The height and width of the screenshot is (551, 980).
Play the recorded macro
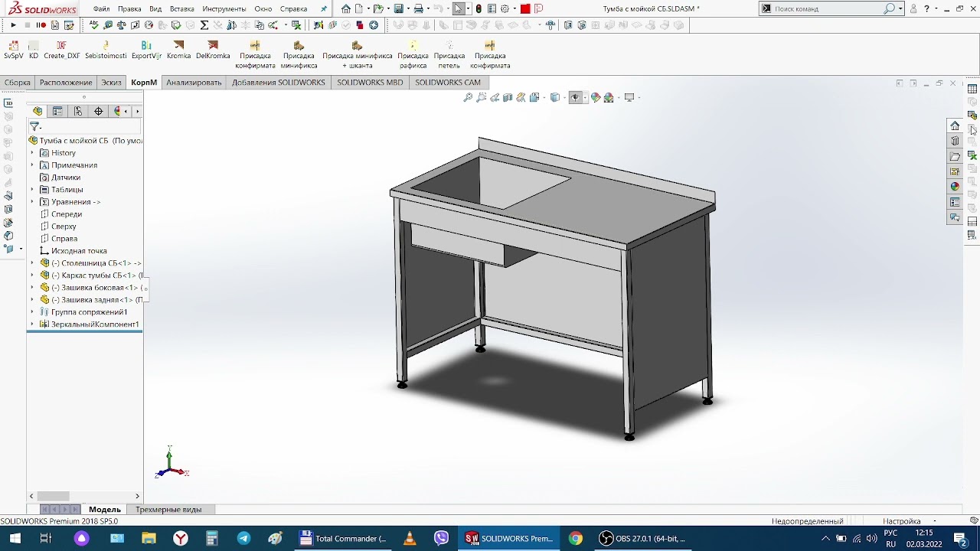(x=13, y=25)
